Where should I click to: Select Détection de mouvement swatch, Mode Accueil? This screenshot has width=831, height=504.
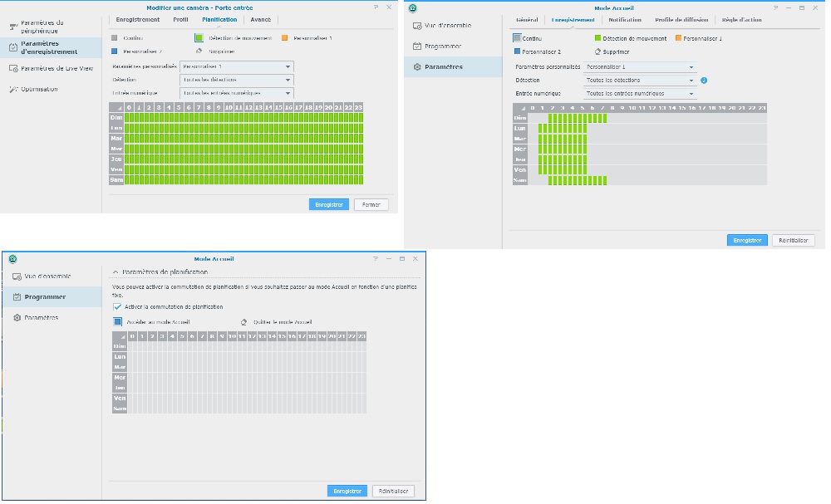597,38
